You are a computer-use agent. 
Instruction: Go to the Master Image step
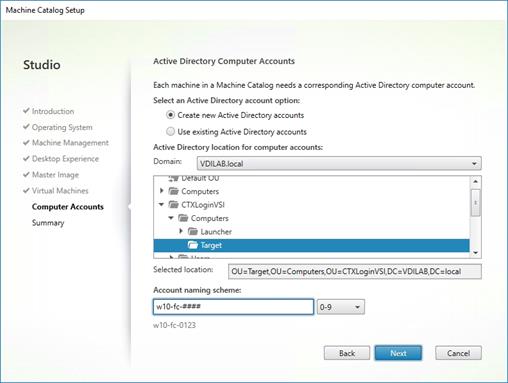click(55, 175)
